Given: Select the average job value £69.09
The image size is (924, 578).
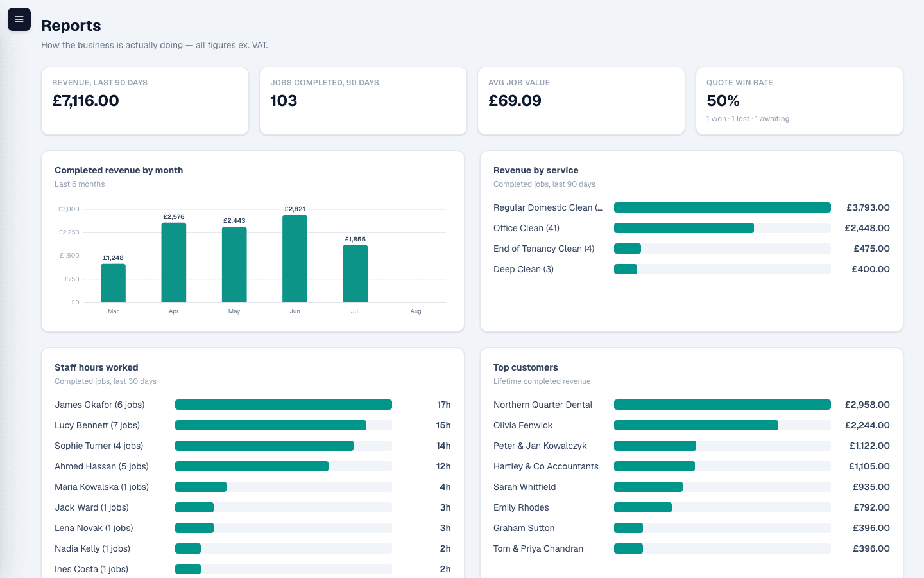Looking at the screenshot, I should (x=515, y=101).
